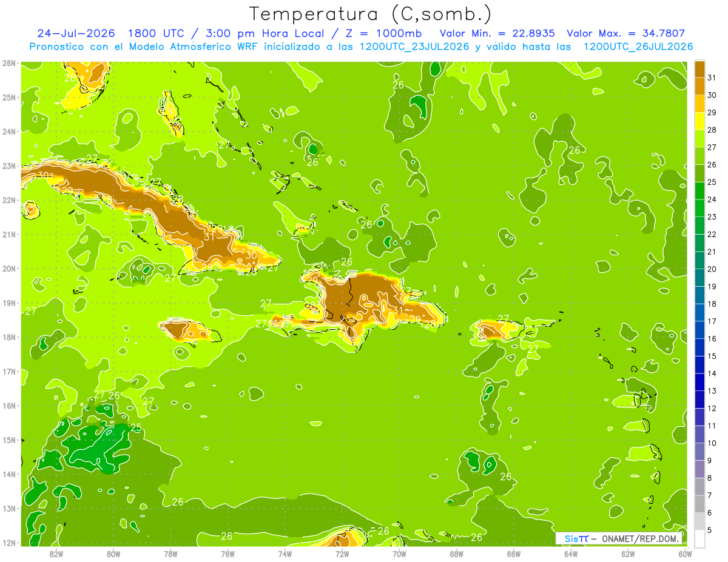
Task: Click the color bar value 13
Action: (712, 391)
